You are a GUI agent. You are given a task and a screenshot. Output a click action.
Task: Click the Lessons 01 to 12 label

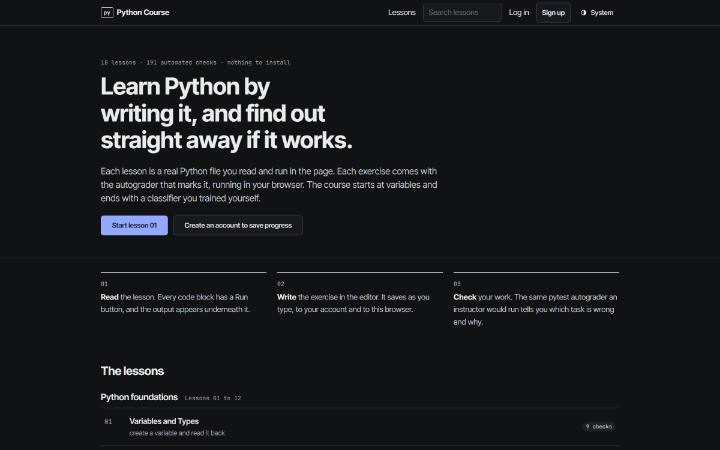point(213,398)
